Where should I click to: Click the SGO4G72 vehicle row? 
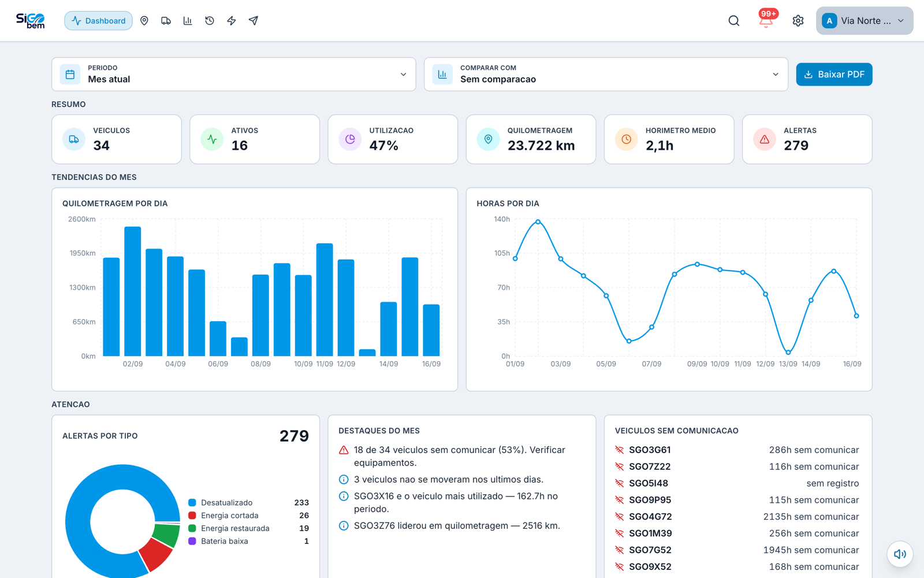point(737,517)
